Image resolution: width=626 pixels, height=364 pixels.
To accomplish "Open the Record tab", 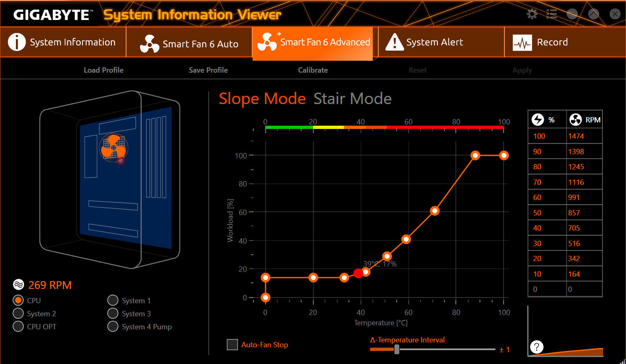I will (x=565, y=42).
